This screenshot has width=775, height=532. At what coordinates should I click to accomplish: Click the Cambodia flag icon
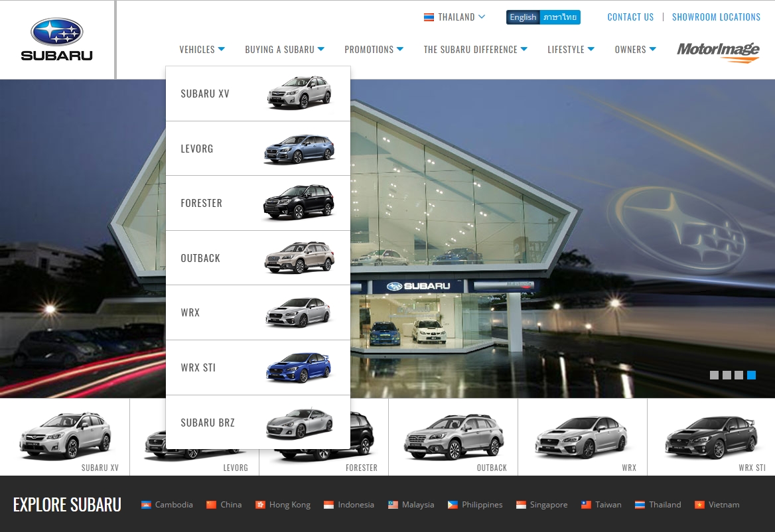click(146, 505)
